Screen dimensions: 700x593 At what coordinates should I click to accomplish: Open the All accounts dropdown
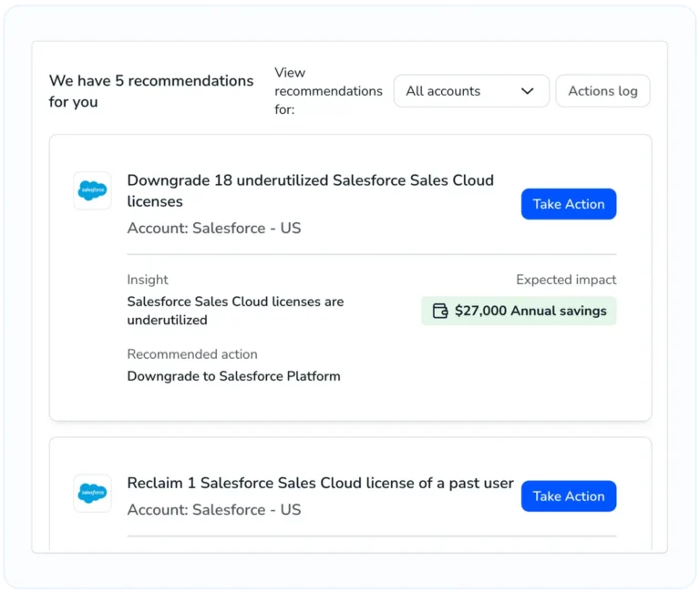[x=471, y=91]
